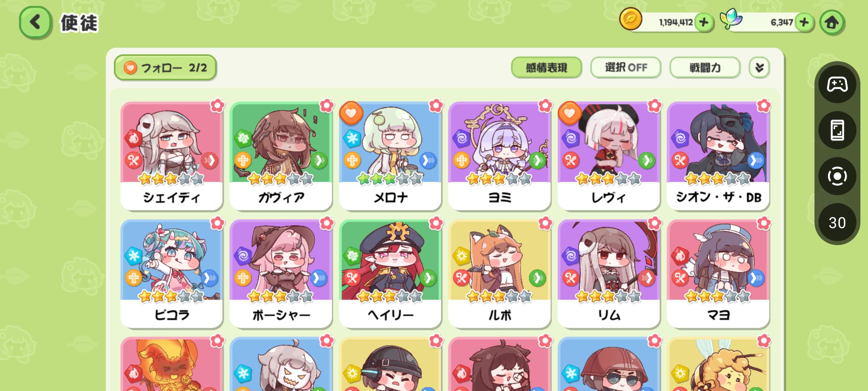Expand the double-chevron sort options
The width and height of the screenshot is (868, 391).
[x=759, y=67]
